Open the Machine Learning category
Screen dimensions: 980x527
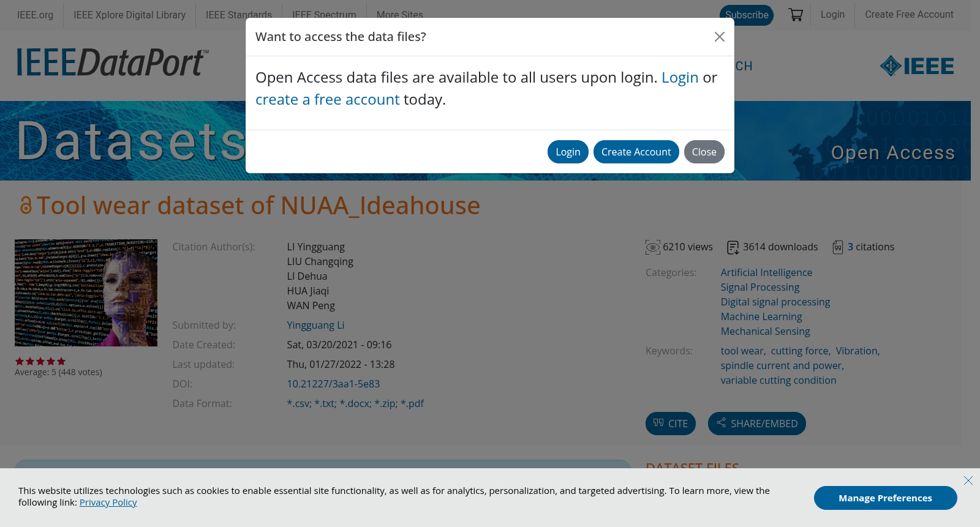(761, 317)
